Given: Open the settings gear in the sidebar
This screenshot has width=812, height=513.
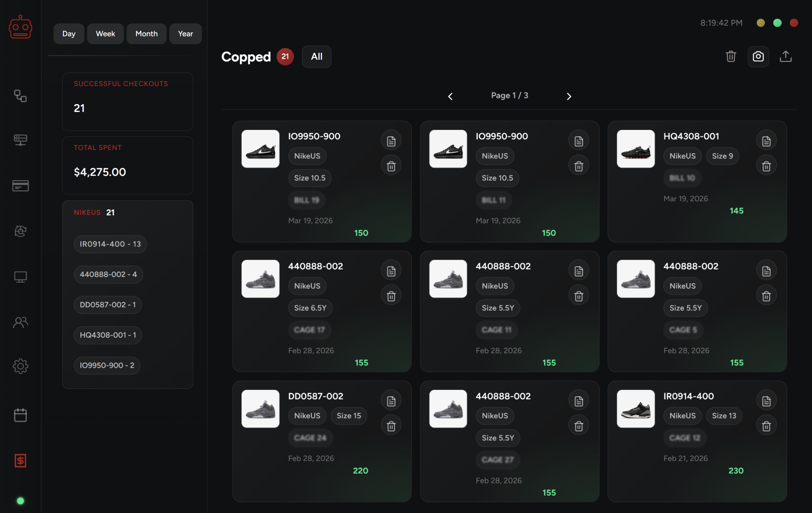Looking at the screenshot, I should point(20,366).
